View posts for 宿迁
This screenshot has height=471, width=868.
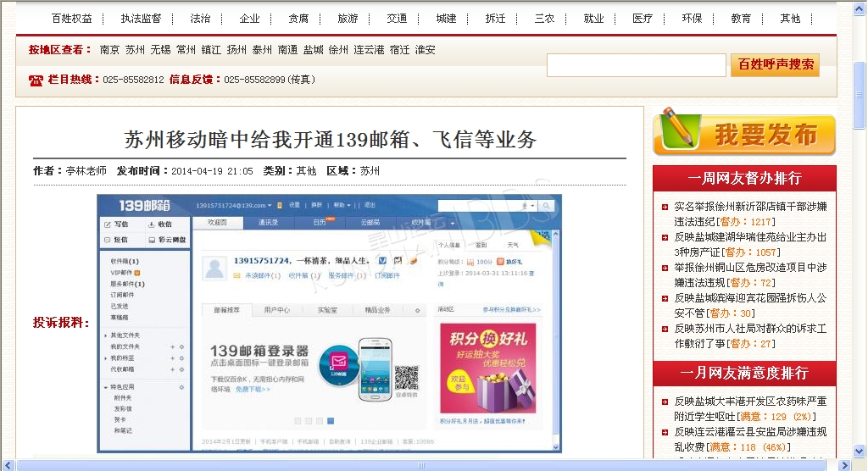pyautogui.click(x=400, y=50)
